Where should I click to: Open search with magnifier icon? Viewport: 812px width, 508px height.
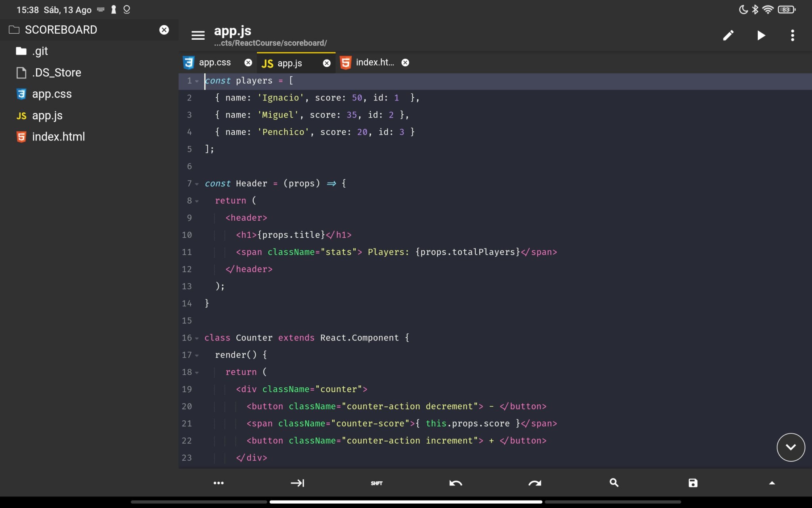pyautogui.click(x=614, y=483)
